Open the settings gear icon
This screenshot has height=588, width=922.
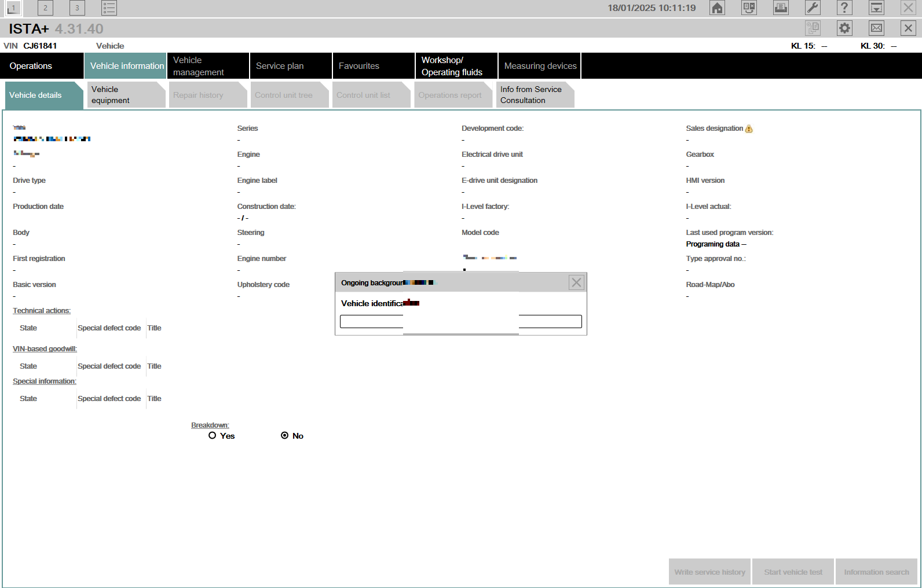pos(845,28)
